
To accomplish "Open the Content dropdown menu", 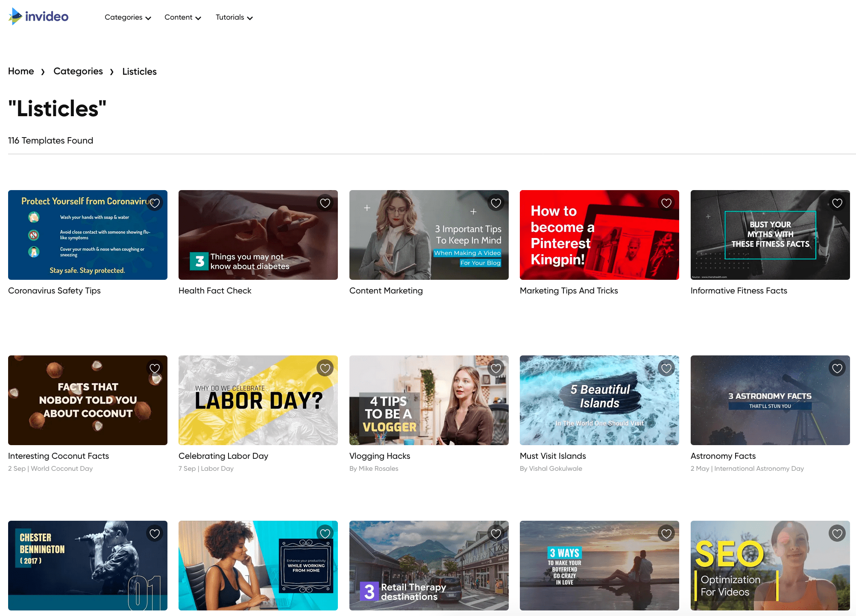I will pos(182,18).
